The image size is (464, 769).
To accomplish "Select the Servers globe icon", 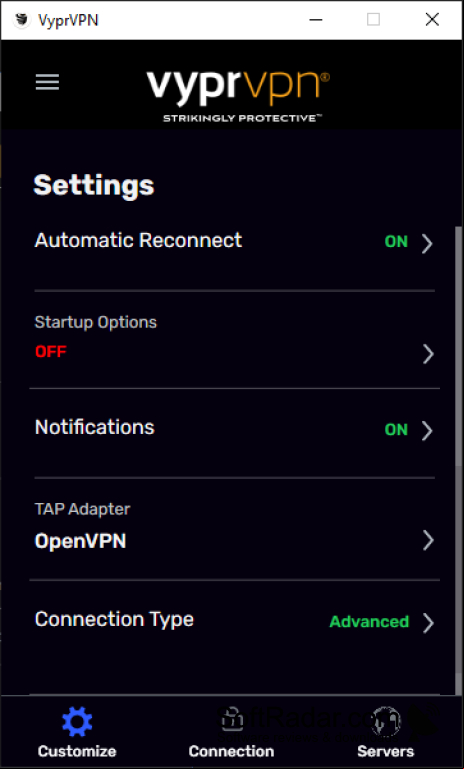I will click(x=386, y=721).
